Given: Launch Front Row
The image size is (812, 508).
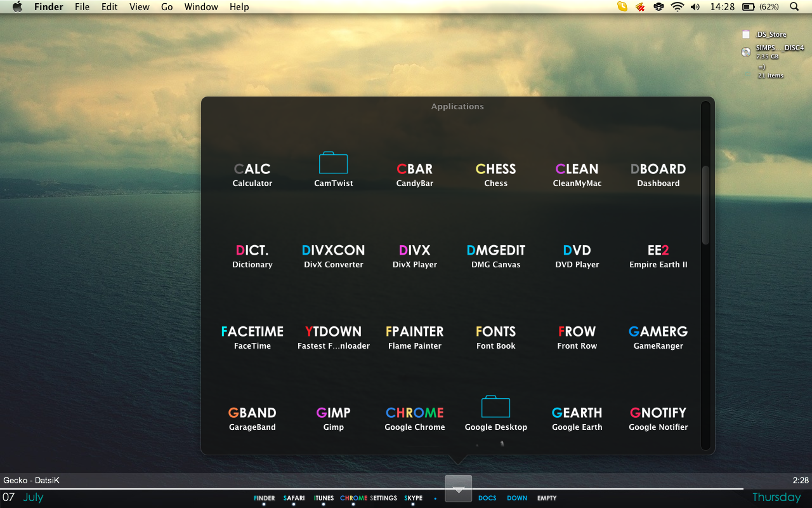Looking at the screenshot, I should coord(577,337).
